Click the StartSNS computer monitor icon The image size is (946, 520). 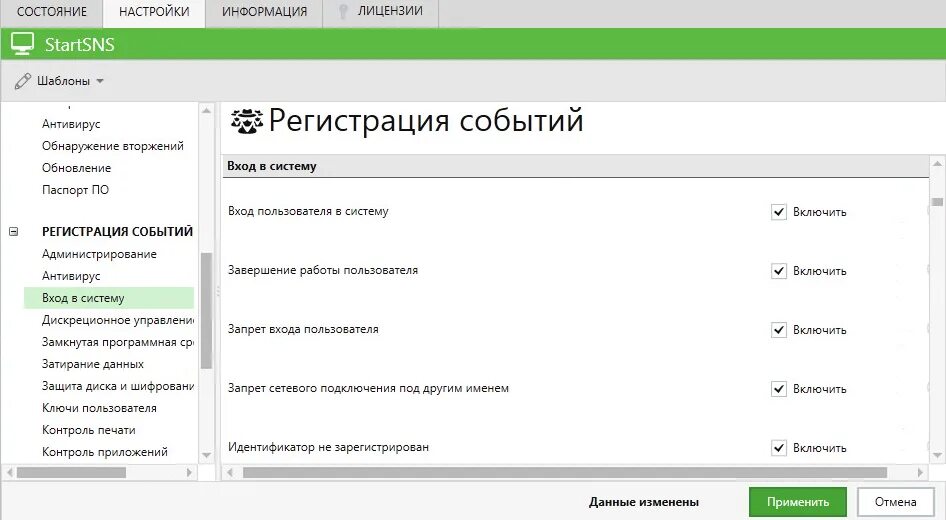[22, 44]
